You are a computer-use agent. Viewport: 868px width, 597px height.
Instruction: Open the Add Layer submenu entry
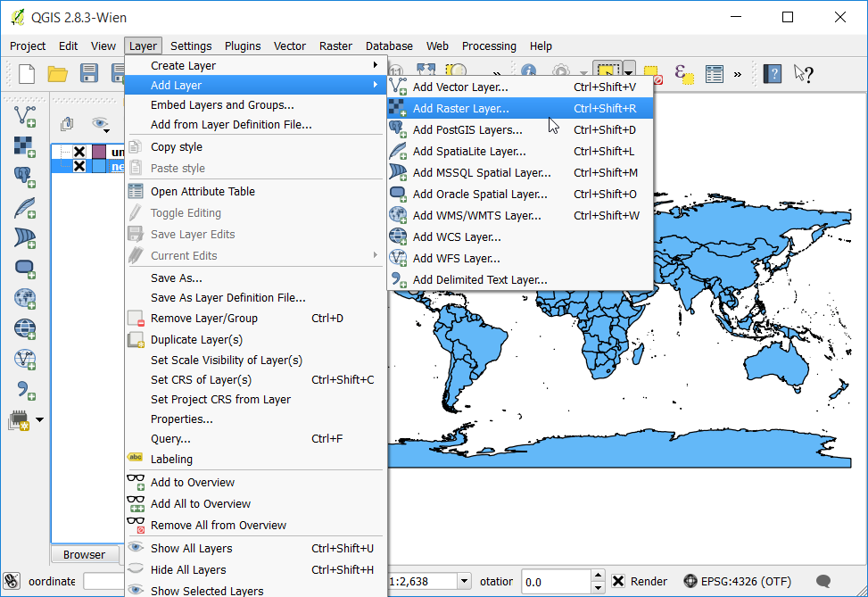click(x=256, y=86)
